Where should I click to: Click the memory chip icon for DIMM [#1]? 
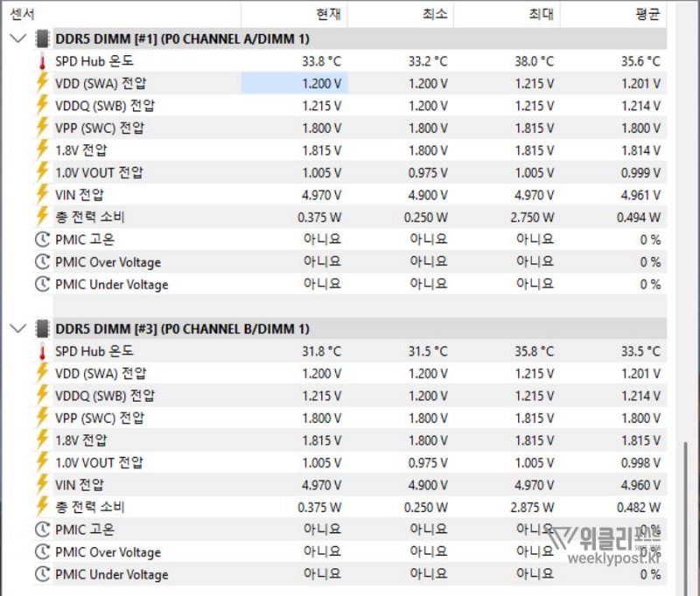point(41,39)
